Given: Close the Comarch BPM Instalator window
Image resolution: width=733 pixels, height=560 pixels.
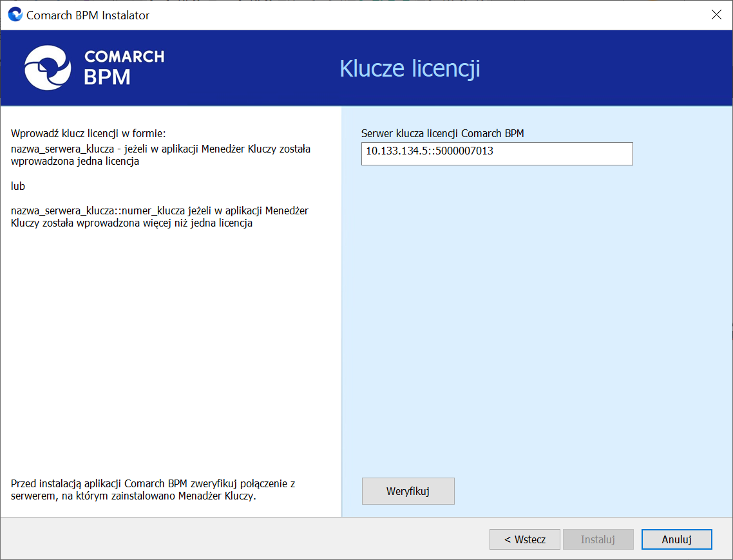Looking at the screenshot, I should pyautogui.click(x=716, y=15).
